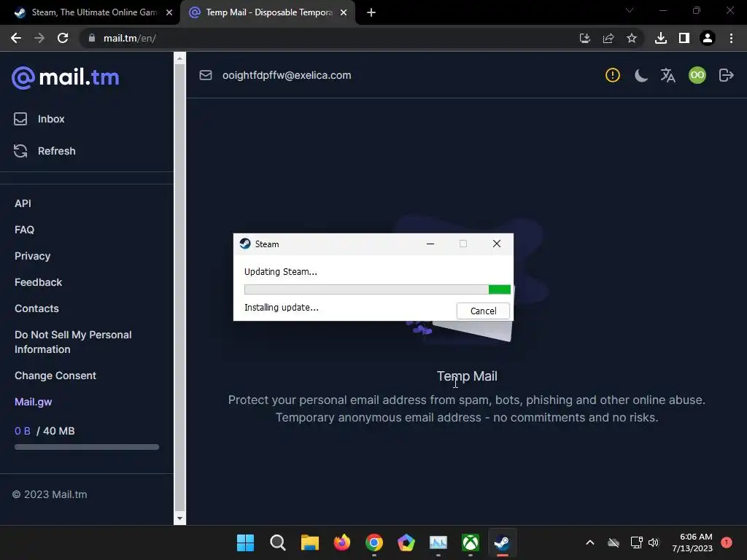Viewport: 747px width, 560px height.
Task: Close the Steam browser tab
Action: point(169,13)
